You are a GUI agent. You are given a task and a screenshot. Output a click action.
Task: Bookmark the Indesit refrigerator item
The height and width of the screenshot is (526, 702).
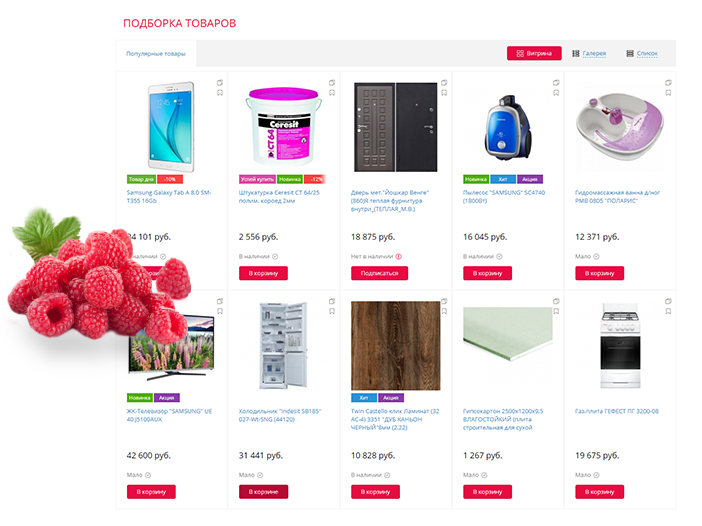(x=332, y=311)
